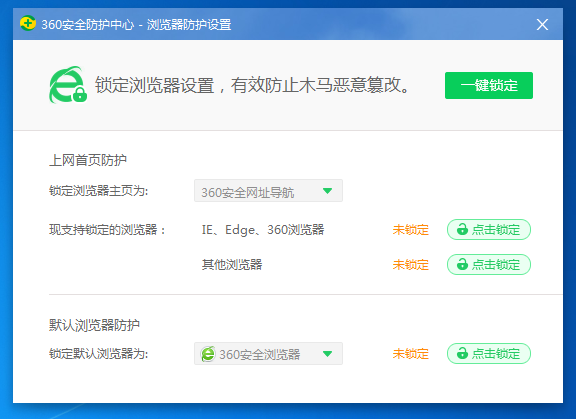The width and height of the screenshot is (576, 419).
Task: Open the 360安全网址导航 homepage dropdown
Action: pyautogui.click(x=268, y=191)
